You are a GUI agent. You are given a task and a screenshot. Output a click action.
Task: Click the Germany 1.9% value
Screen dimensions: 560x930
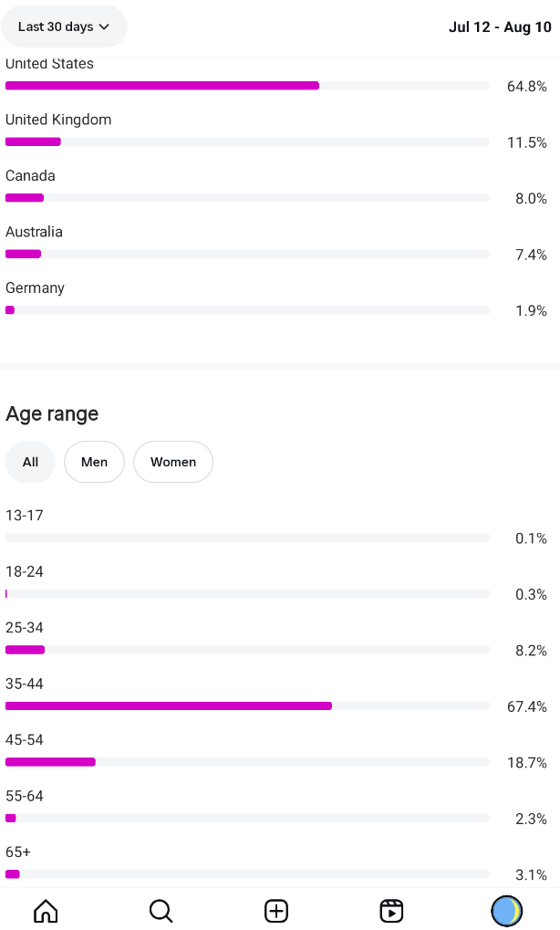click(x=531, y=310)
